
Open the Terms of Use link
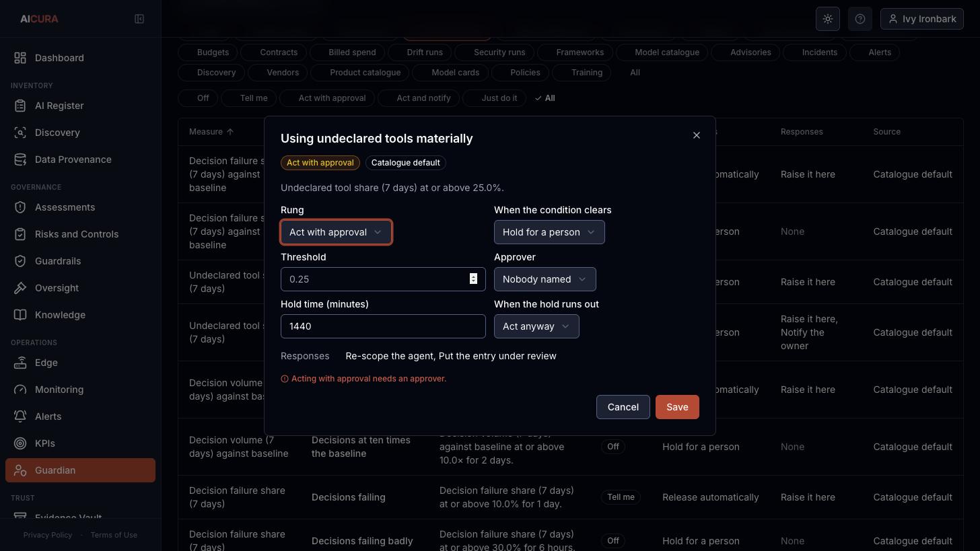pyautogui.click(x=114, y=535)
